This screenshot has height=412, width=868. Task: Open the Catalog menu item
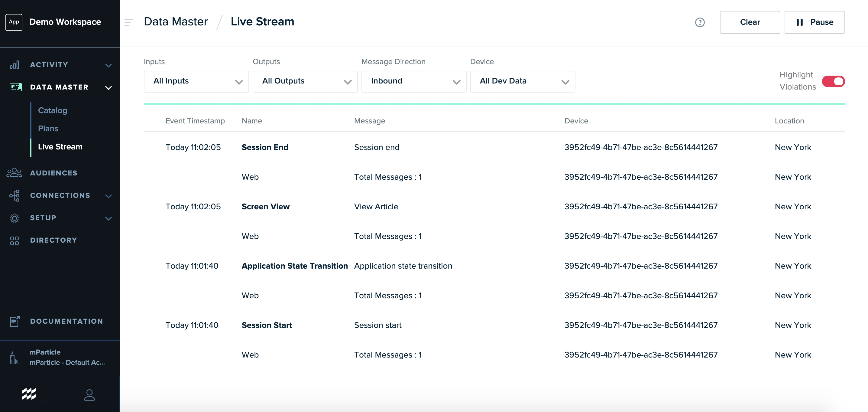(53, 110)
